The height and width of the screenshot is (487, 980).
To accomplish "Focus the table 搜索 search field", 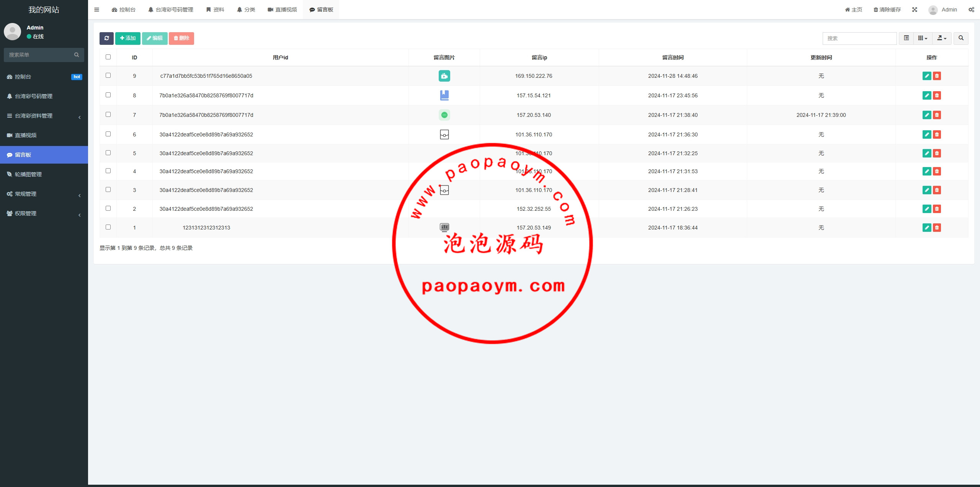I will click(859, 38).
